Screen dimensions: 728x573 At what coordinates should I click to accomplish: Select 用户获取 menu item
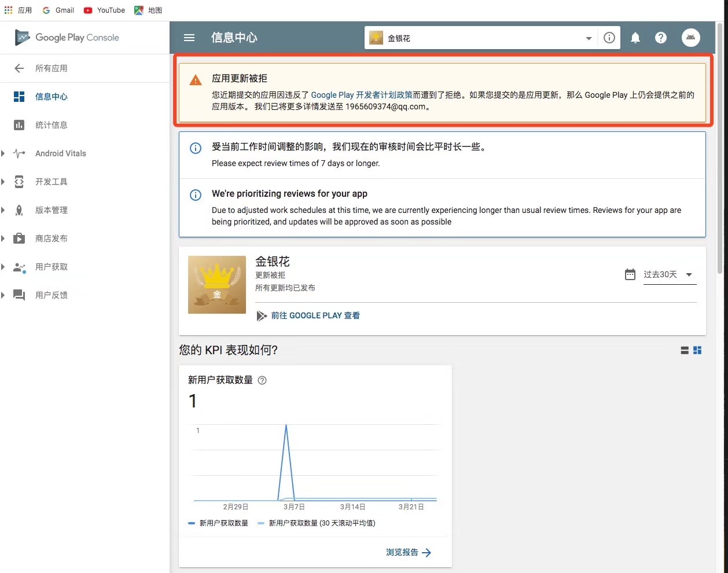coord(52,267)
